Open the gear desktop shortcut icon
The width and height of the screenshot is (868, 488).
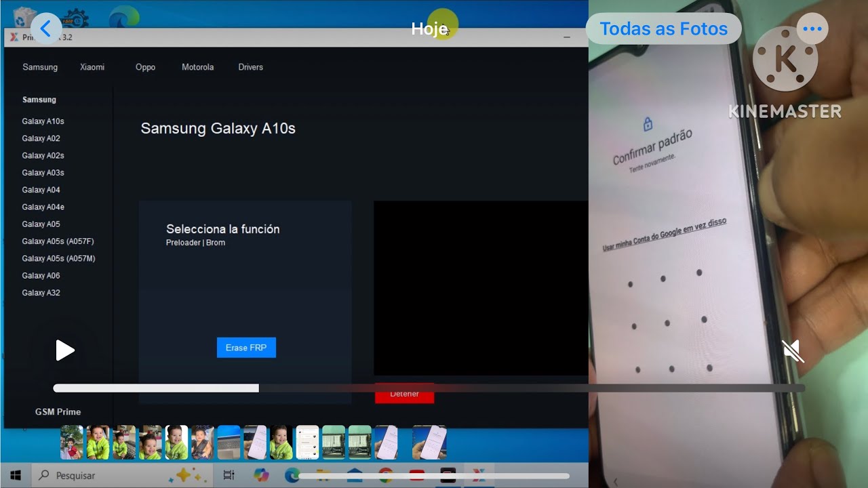[x=75, y=17]
